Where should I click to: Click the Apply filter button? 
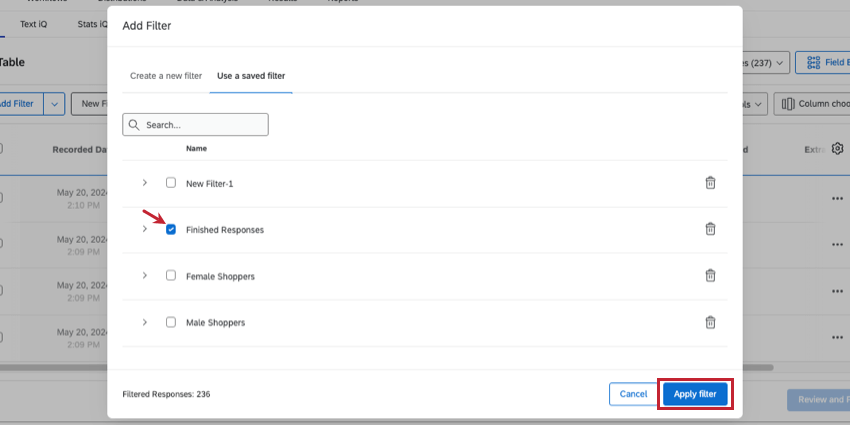[695, 394]
